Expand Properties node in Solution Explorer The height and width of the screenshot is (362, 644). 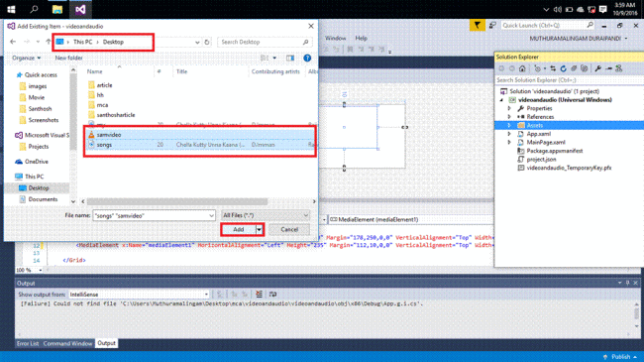click(509, 108)
